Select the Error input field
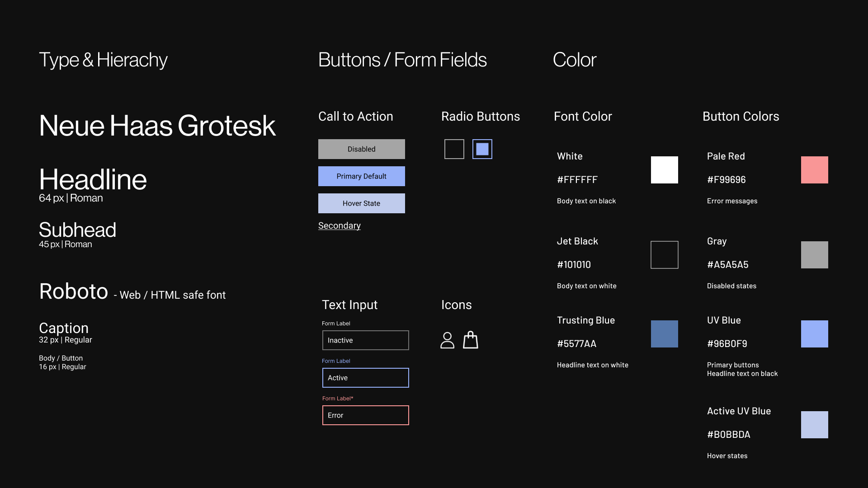Image resolution: width=868 pixels, height=488 pixels. click(x=365, y=415)
